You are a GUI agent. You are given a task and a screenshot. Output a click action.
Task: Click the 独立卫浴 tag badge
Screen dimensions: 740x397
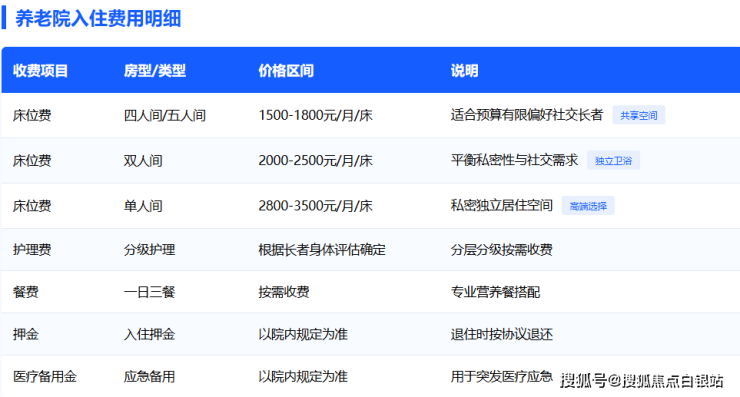pos(613,160)
